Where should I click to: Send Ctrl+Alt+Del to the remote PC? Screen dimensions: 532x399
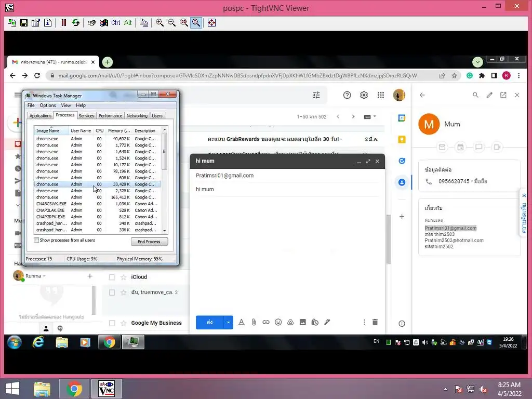click(x=91, y=23)
